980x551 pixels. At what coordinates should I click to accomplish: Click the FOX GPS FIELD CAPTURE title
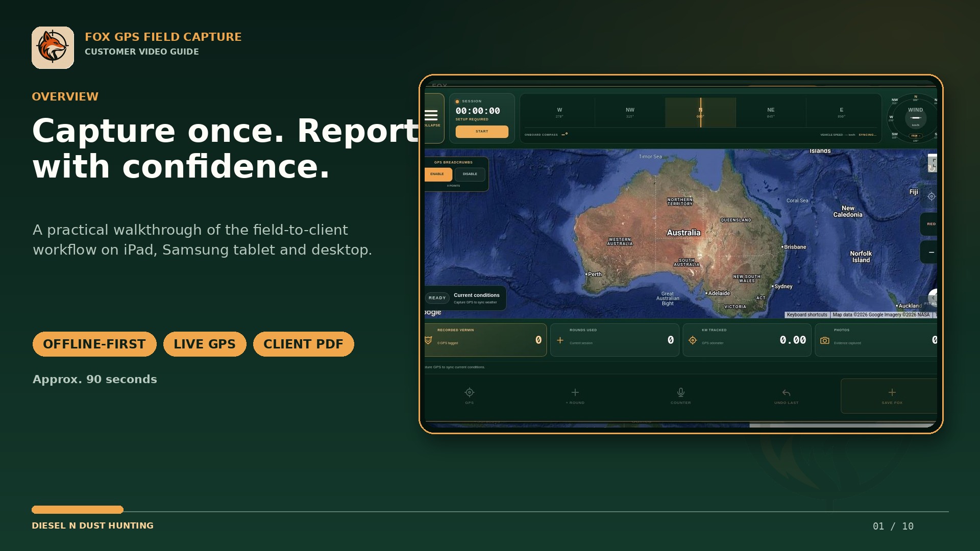pyautogui.click(x=163, y=37)
